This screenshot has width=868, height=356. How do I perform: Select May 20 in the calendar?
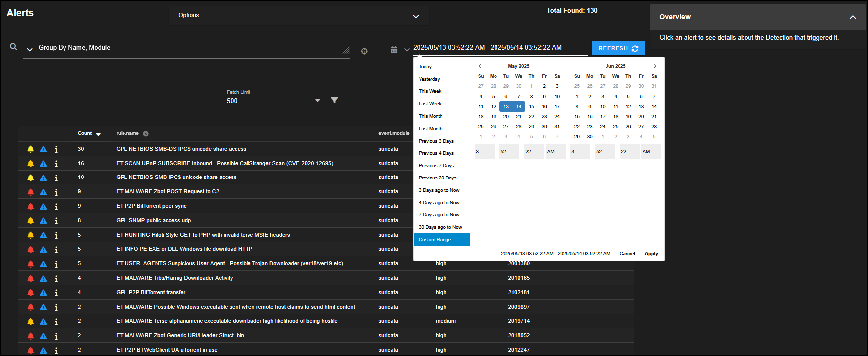click(x=506, y=117)
